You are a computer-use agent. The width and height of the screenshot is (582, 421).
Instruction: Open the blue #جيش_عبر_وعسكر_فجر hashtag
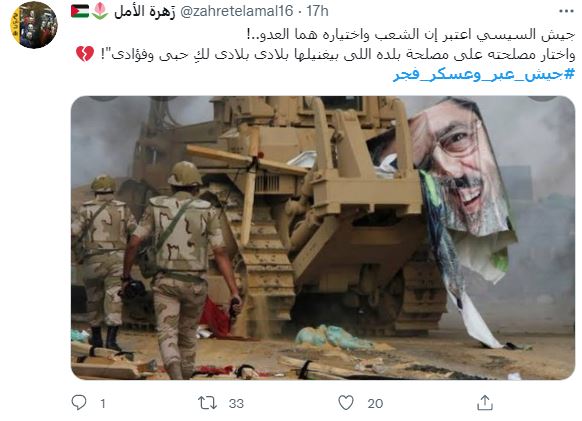pos(484,74)
